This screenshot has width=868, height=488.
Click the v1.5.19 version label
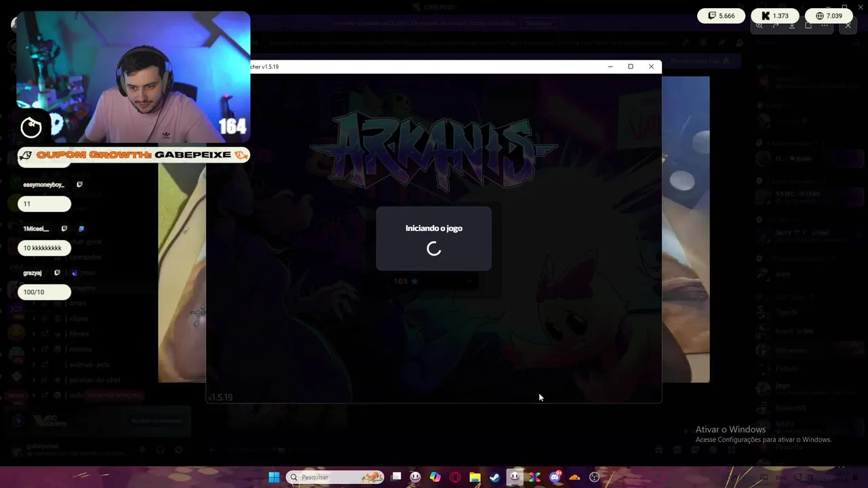pos(220,397)
